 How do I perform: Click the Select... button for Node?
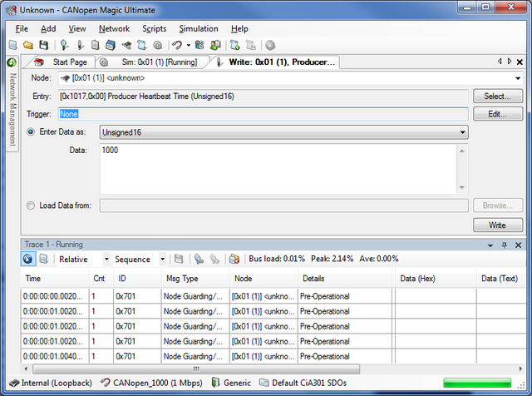497,96
